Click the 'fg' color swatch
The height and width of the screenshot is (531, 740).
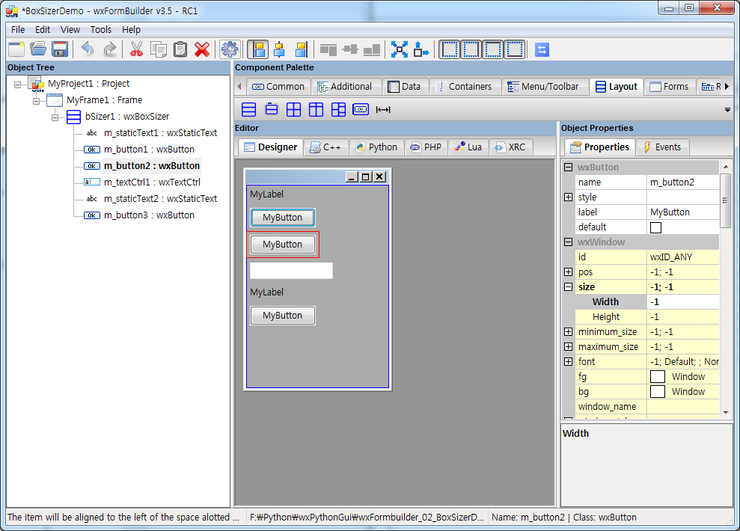[657, 377]
